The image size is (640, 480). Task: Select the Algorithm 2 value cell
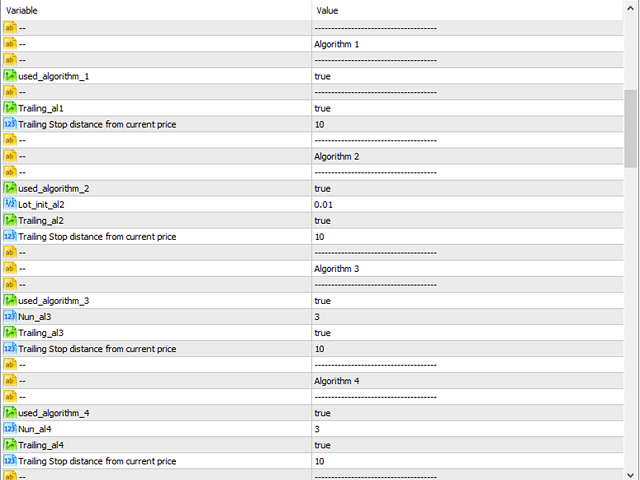[x=468, y=156]
